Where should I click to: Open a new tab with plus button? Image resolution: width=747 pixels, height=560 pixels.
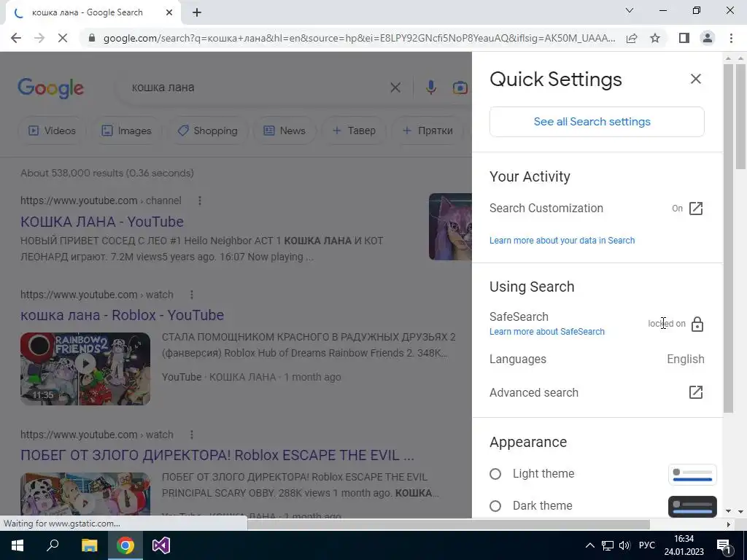[x=197, y=12]
